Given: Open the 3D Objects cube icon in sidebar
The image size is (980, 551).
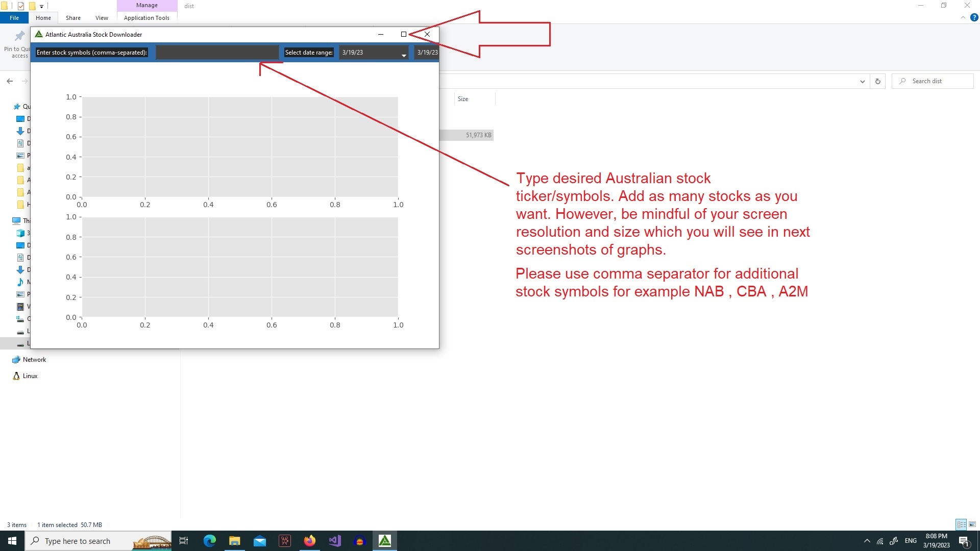Looking at the screenshot, I should [x=20, y=233].
